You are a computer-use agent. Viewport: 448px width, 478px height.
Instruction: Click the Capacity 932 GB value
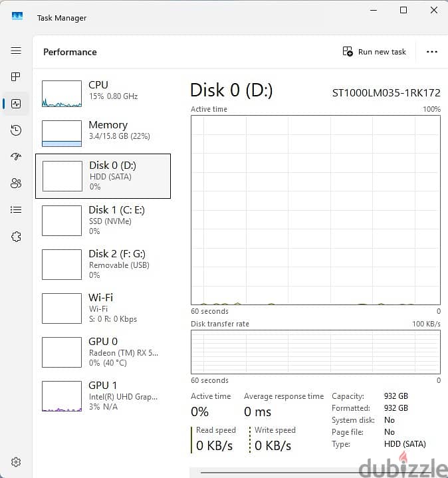click(x=396, y=396)
